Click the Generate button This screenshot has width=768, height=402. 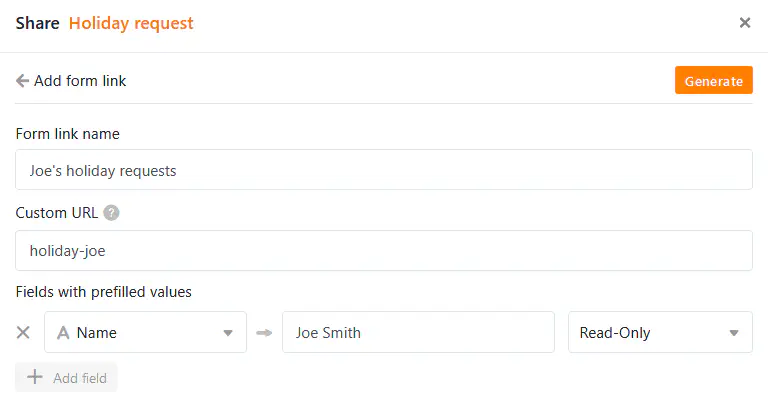(x=714, y=80)
